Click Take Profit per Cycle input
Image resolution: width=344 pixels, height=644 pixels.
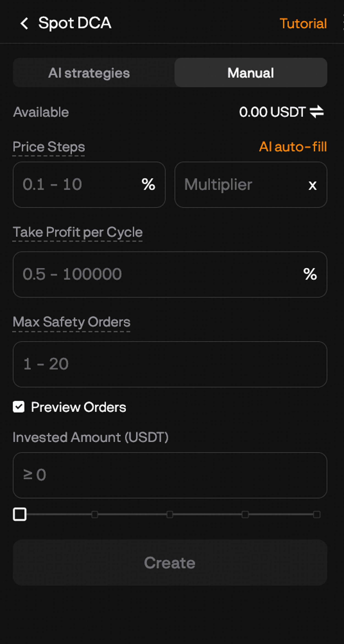coord(170,274)
